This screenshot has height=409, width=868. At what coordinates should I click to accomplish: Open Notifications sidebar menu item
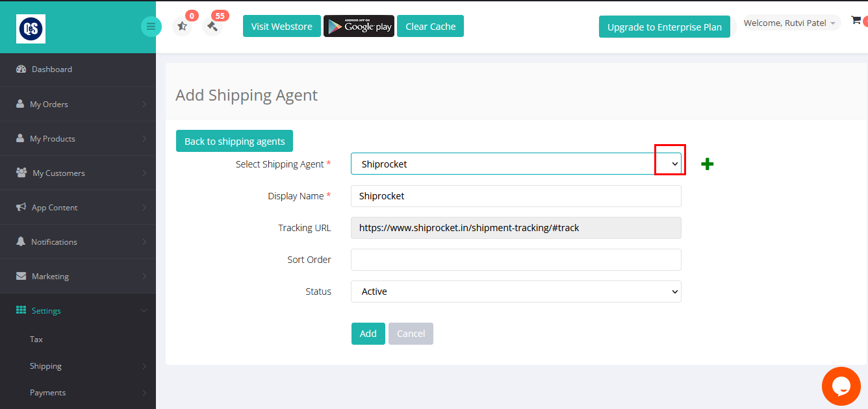78,242
